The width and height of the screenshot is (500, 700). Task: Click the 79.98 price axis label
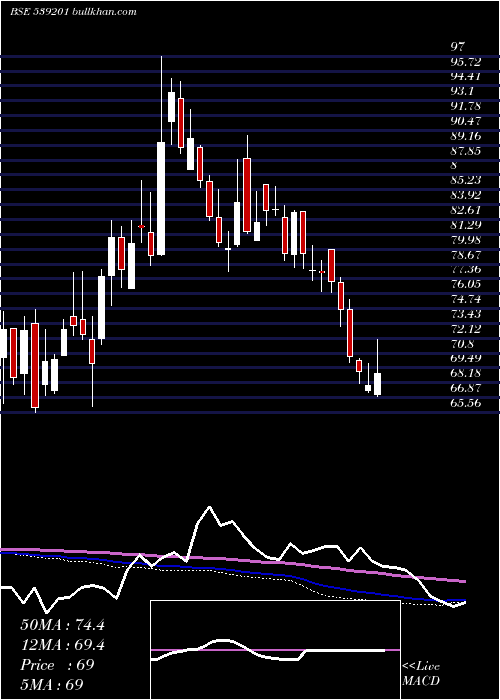[466, 240]
